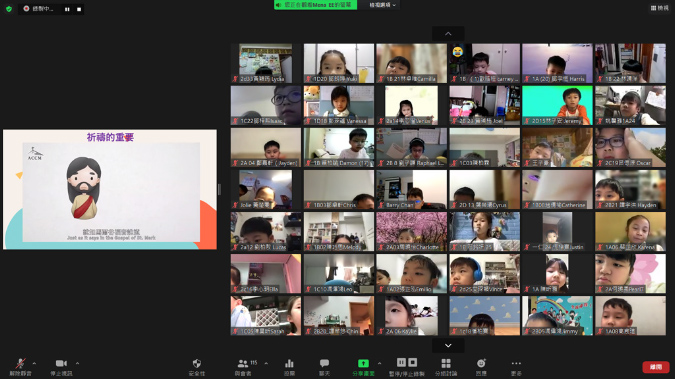Select the green-background Jeremy video tile
Image resolution: width=675 pixels, height=379 pixels.
[x=557, y=106]
